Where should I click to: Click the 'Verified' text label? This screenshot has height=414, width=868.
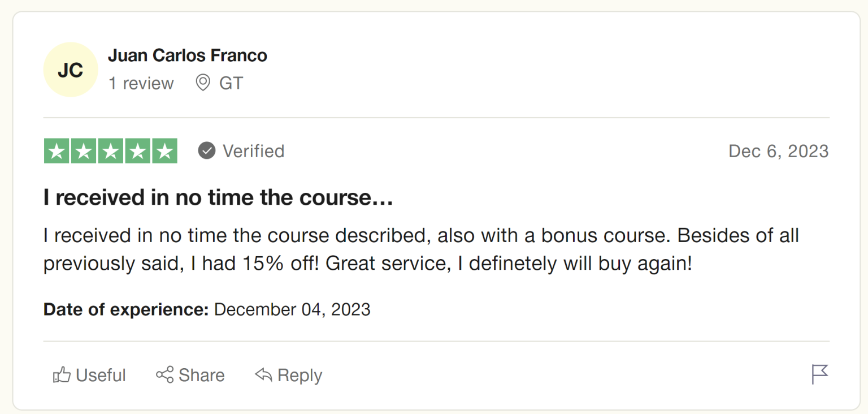point(254,151)
